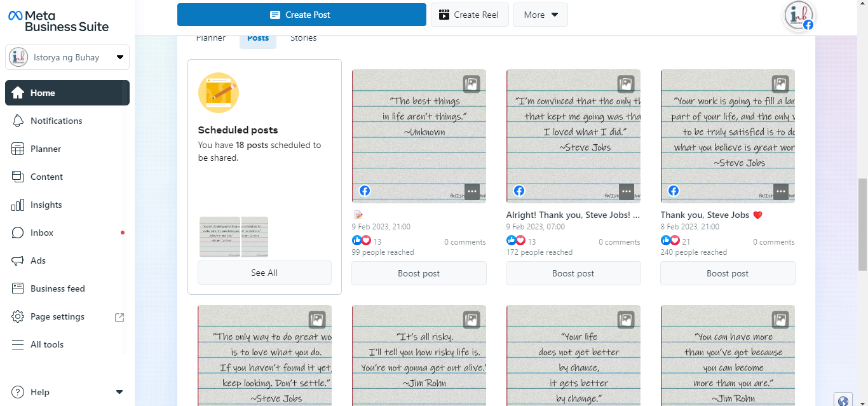Open "It's all risky" Jim Rohn post thumbnail
The width and height of the screenshot is (868, 406).
(x=419, y=355)
